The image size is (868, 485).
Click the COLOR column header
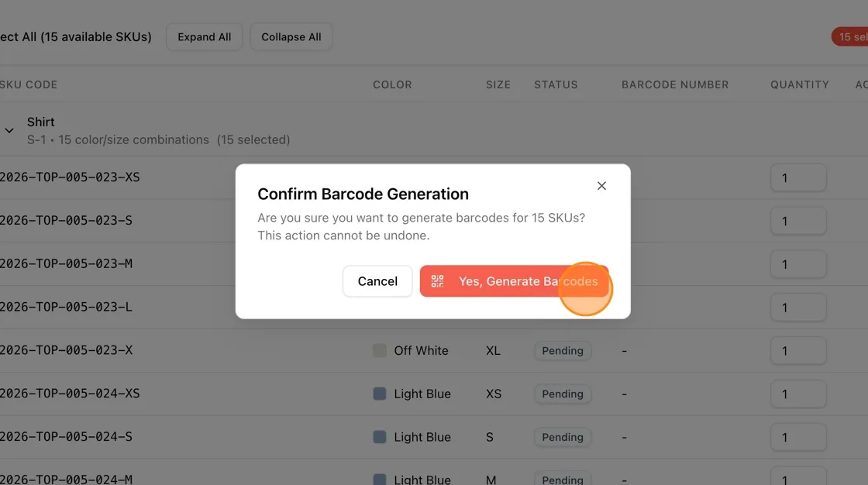point(392,84)
